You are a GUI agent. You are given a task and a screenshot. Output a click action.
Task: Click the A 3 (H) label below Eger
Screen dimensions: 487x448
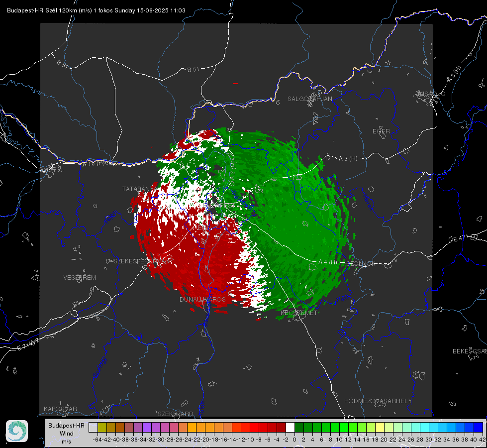[x=348, y=159]
